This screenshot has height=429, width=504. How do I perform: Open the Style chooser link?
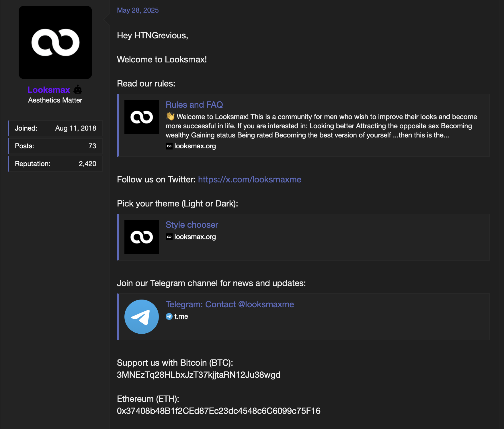(192, 225)
